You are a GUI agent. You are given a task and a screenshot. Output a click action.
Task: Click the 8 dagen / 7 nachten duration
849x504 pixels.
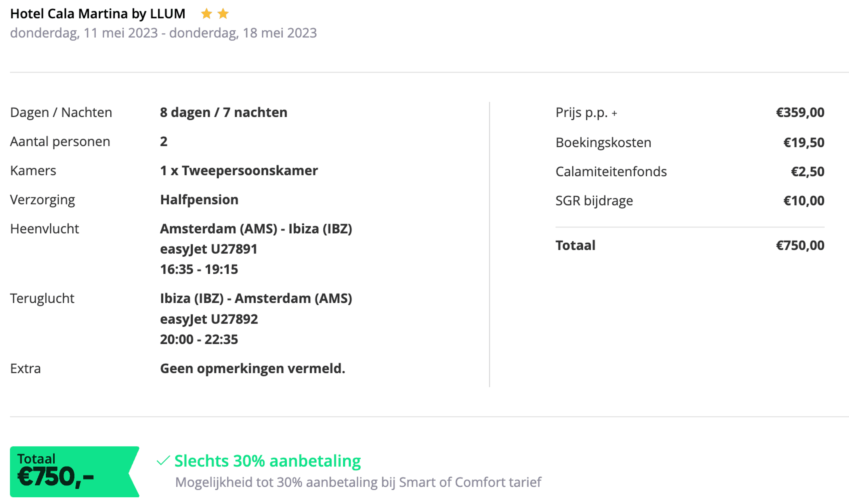click(x=224, y=113)
